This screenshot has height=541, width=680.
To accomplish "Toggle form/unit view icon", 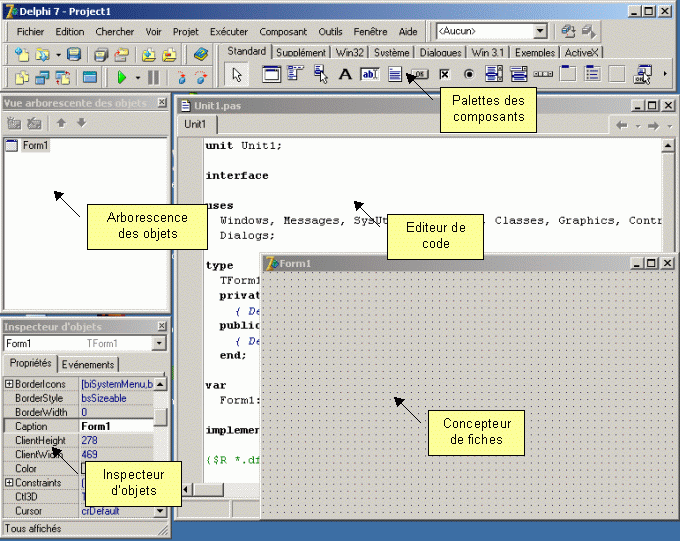I will (62, 78).
